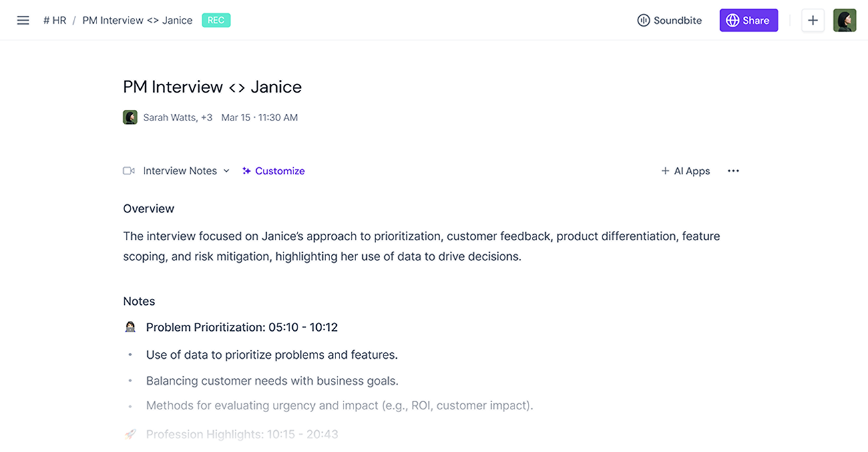Open the profile avatar in top-right corner
The image size is (868, 452).
(x=845, y=21)
